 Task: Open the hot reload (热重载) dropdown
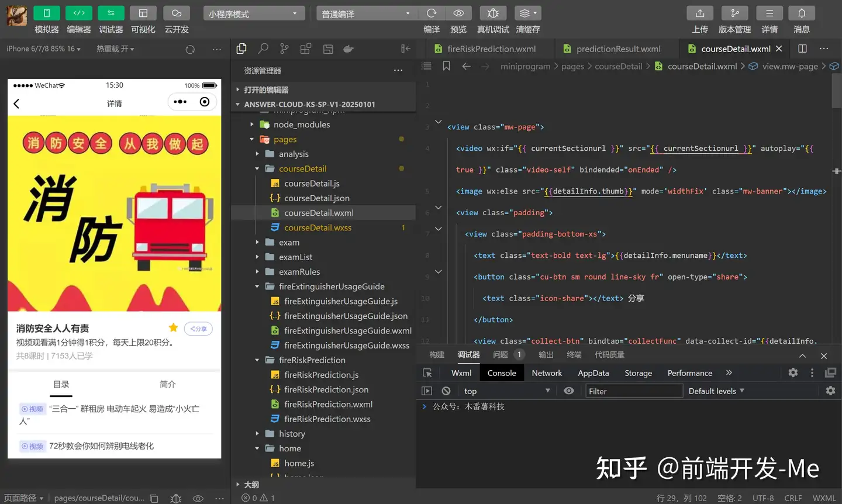click(115, 49)
